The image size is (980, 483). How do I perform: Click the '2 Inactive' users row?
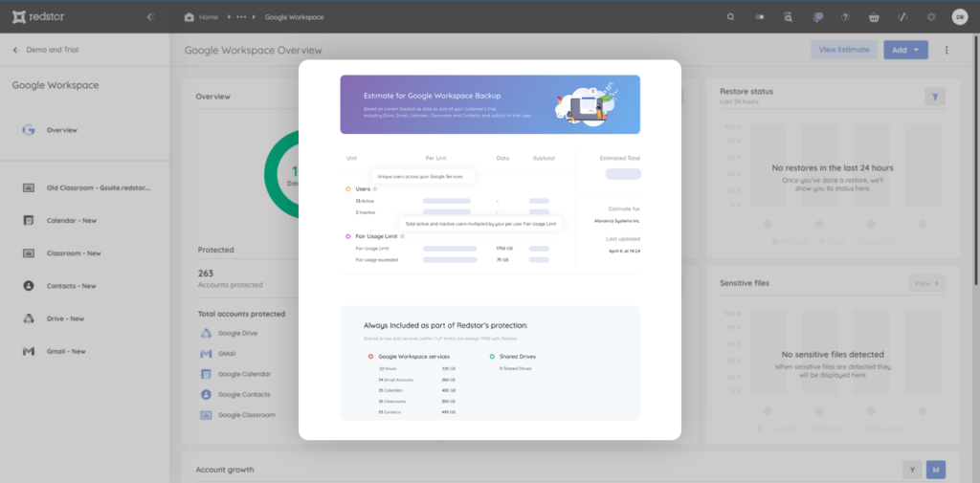(x=367, y=212)
